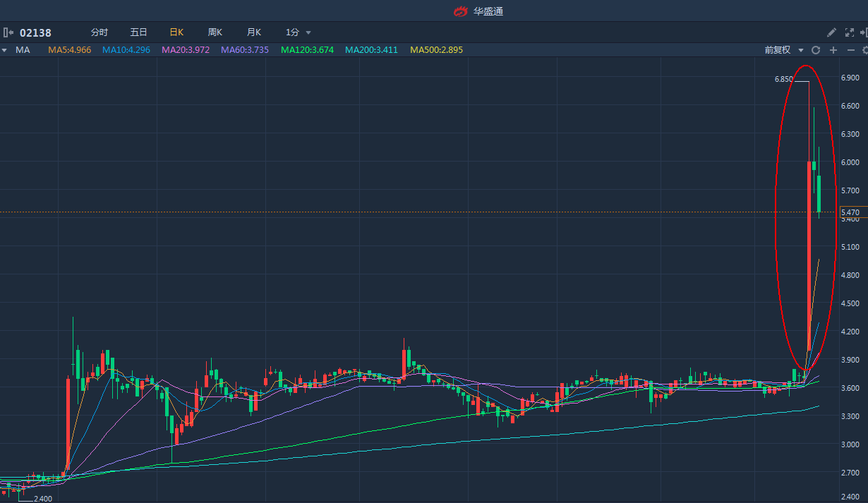
Task: Switch to 周K weekly candlestick tab
Action: tap(215, 32)
